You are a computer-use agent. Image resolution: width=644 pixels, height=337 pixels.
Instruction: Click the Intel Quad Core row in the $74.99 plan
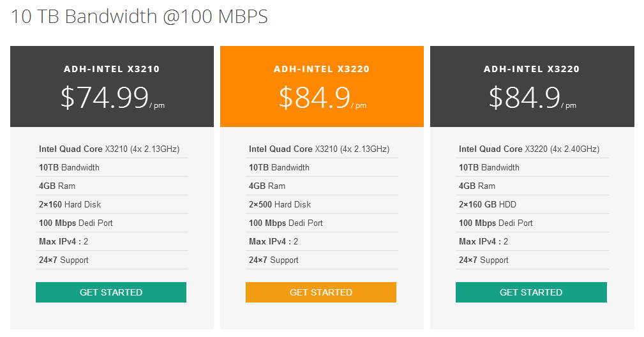click(x=109, y=149)
